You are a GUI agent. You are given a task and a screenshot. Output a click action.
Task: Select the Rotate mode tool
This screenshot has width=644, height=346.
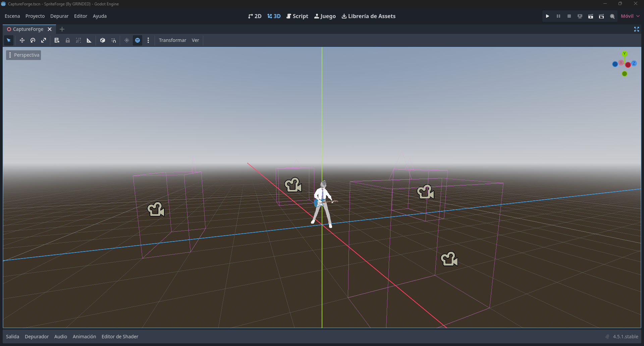coord(33,40)
